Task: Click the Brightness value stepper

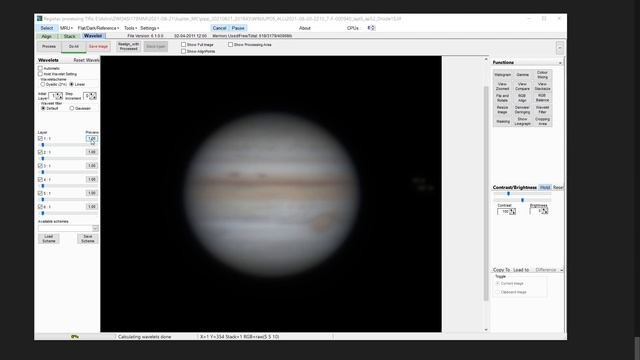Action: coord(545,211)
